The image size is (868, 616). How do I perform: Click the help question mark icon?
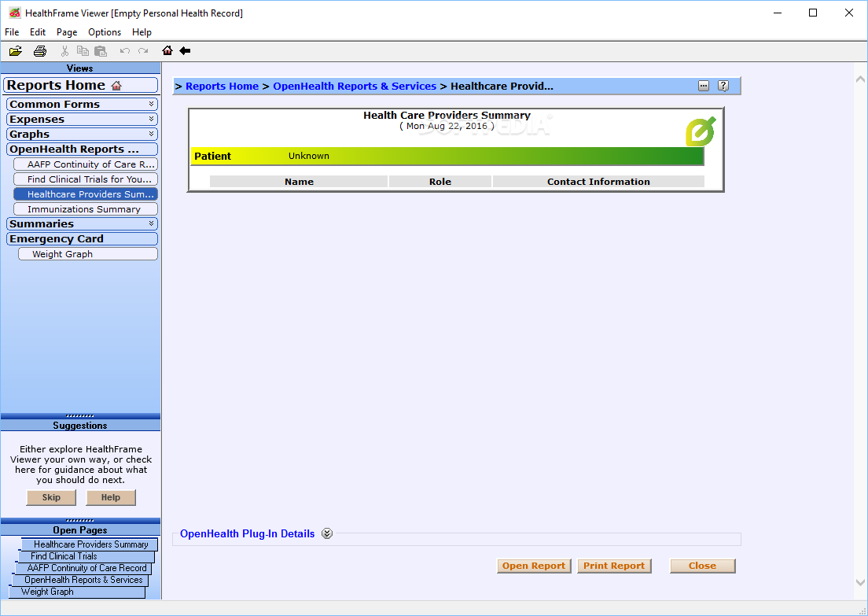click(x=723, y=86)
